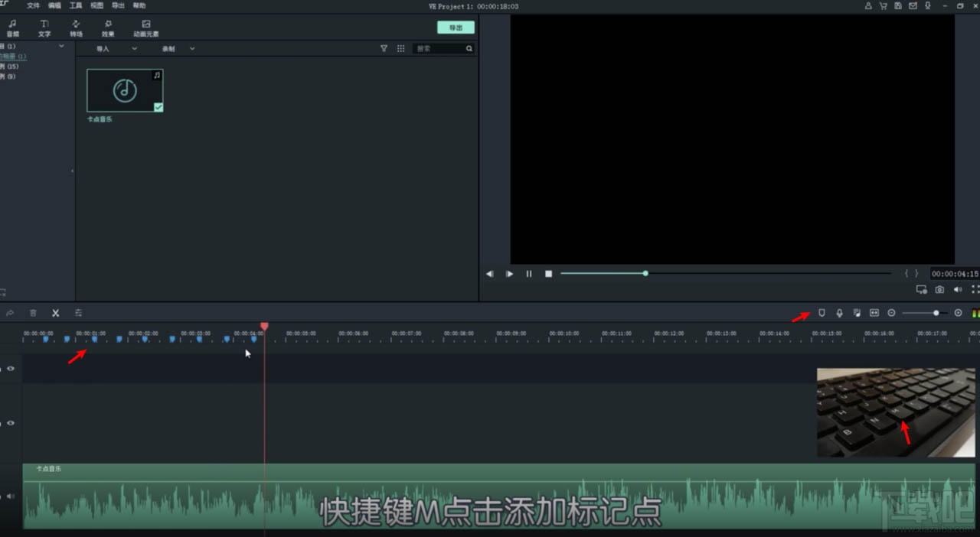The image size is (980, 537).
Task: Collapse the media panel side arrow
Action: click(72, 171)
